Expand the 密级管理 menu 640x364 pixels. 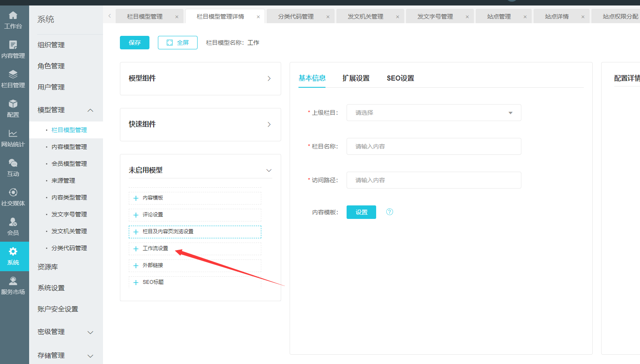tap(90, 332)
